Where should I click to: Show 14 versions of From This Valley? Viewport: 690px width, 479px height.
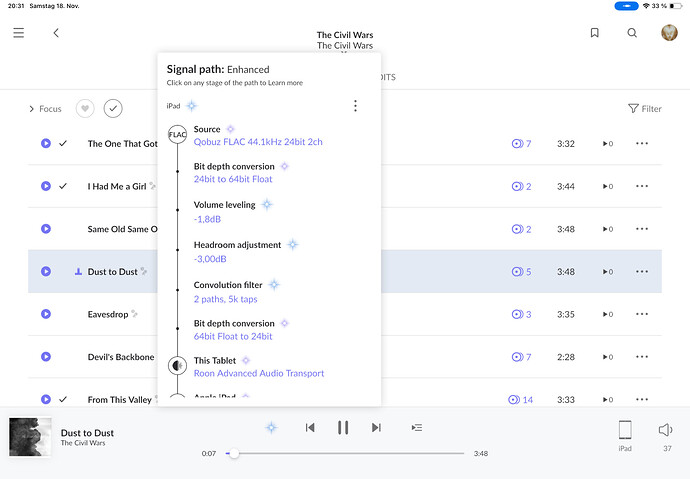click(x=521, y=399)
